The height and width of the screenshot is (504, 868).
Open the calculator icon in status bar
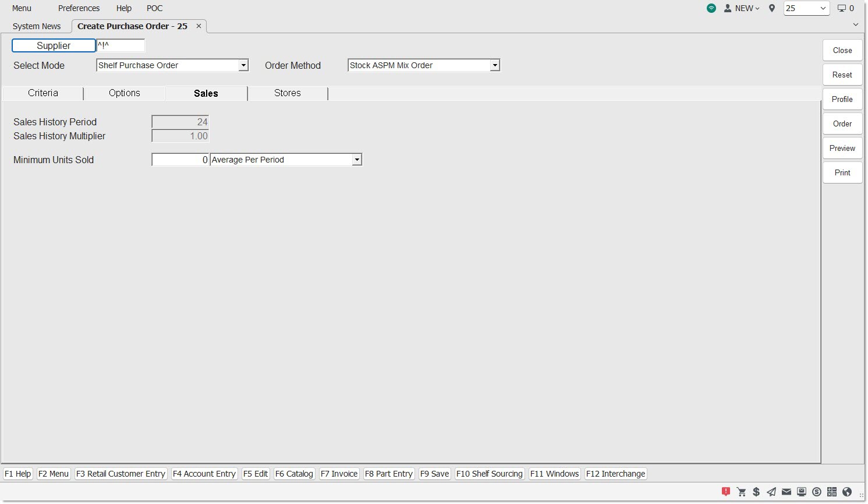coord(832,492)
